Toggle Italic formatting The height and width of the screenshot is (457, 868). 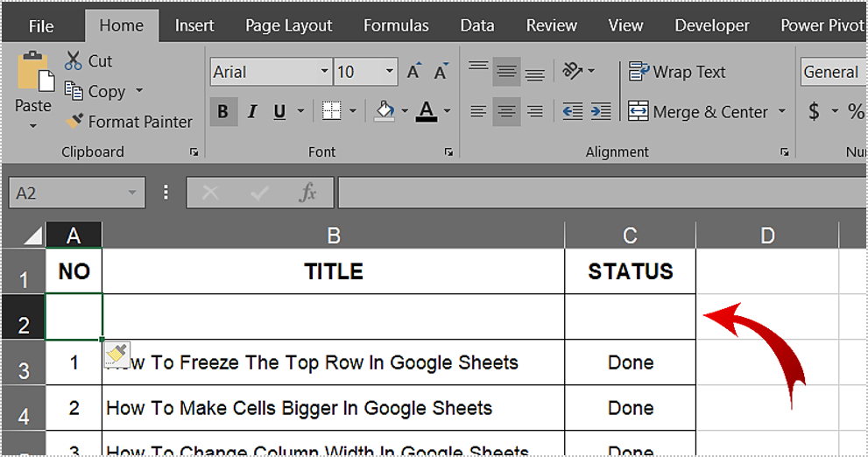coord(252,112)
